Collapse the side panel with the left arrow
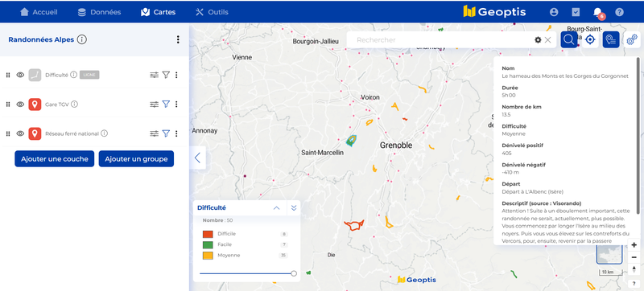 [x=197, y=158]
